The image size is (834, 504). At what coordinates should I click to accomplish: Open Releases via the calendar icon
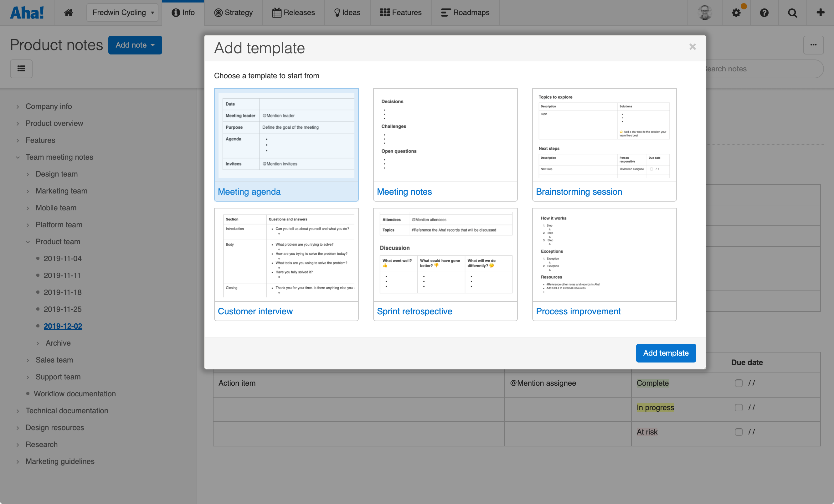pos(277,12)
